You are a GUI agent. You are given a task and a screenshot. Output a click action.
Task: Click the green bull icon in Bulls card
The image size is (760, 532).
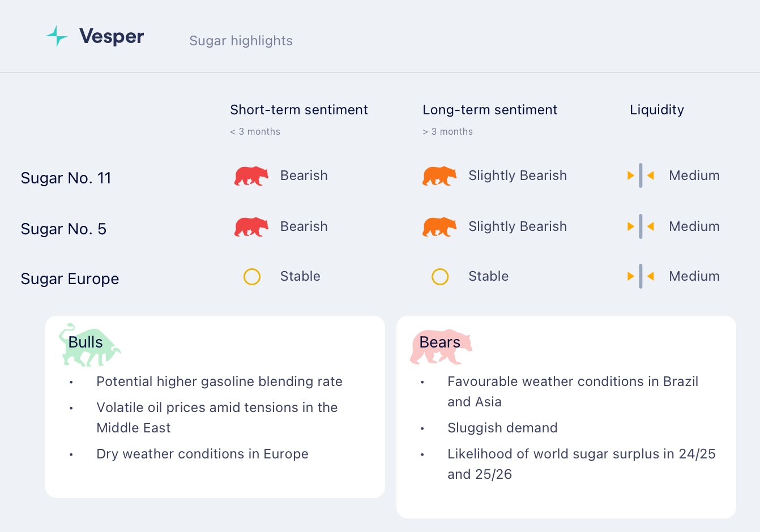tap(89, 345)
